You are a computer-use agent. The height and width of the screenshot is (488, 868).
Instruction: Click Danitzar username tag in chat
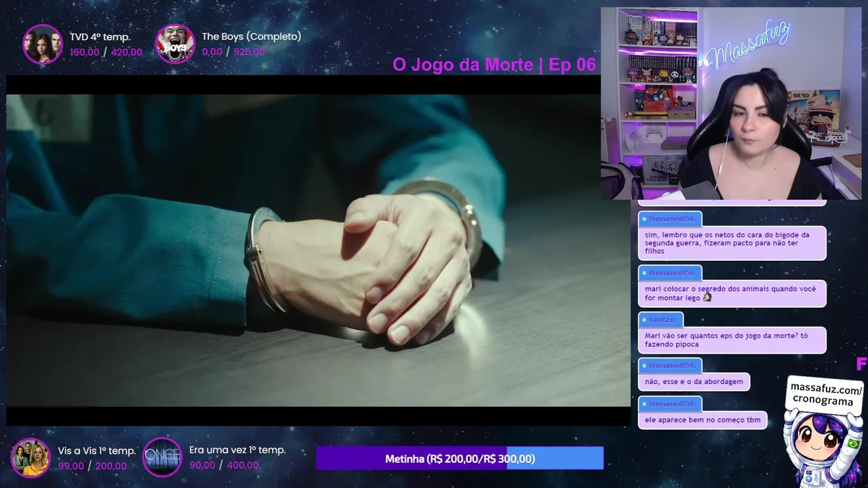tap(660, 319)
